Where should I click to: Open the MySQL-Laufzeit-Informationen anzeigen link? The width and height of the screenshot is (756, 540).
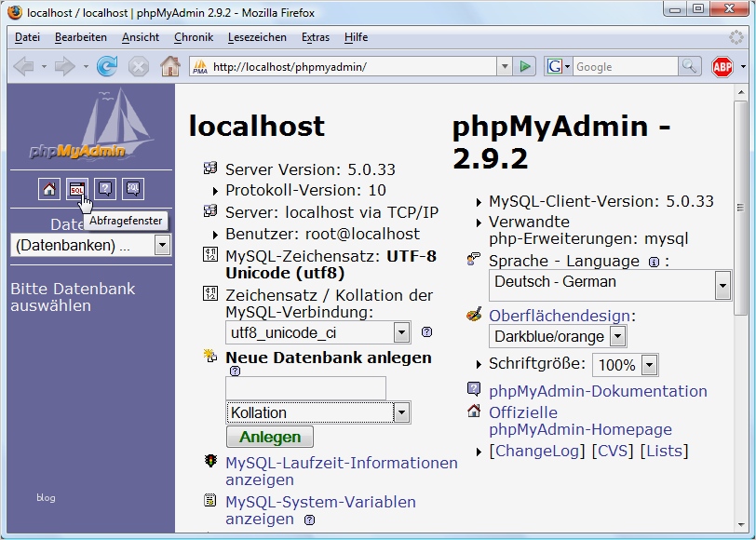coord(341,471)
